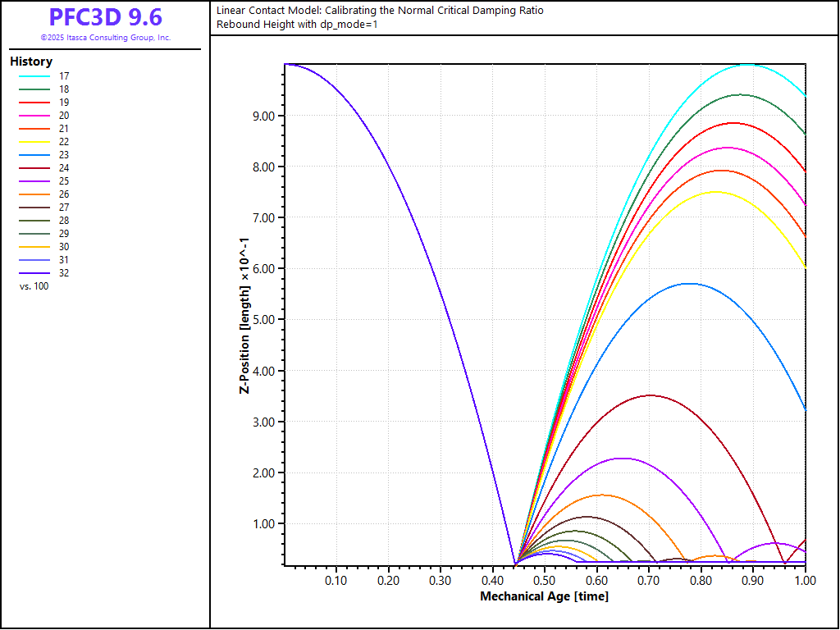Click the 'Rebound Height with dp_mode=1' subtitle
Screen dimensions: 840x630
pos(297,24)
